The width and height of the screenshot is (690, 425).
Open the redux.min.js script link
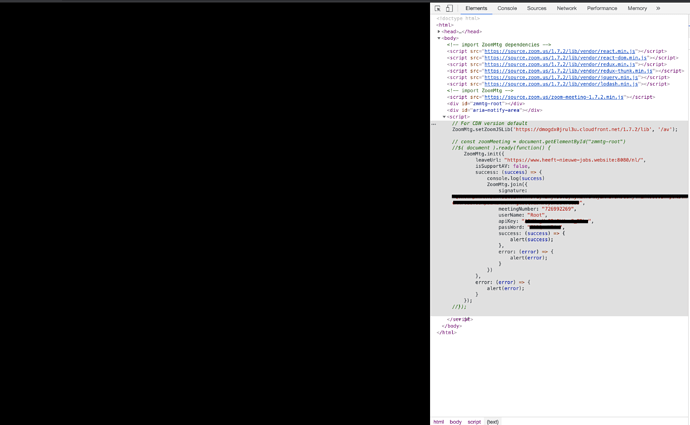(560, 65)
